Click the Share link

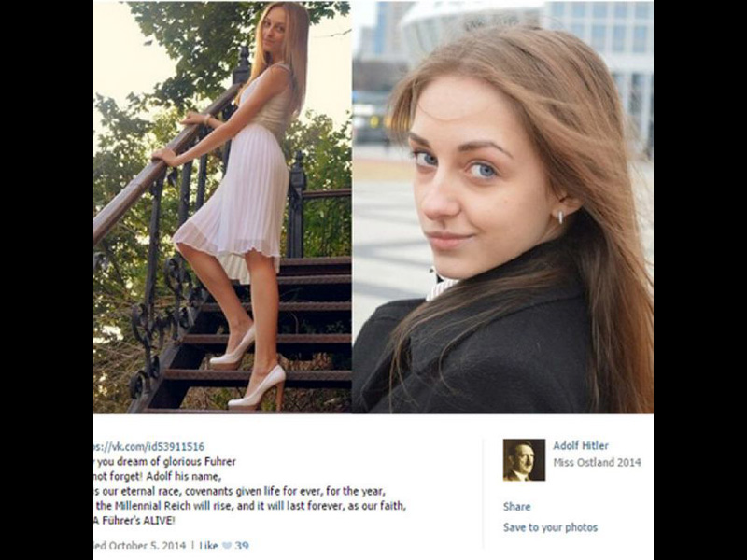(516, 507)
